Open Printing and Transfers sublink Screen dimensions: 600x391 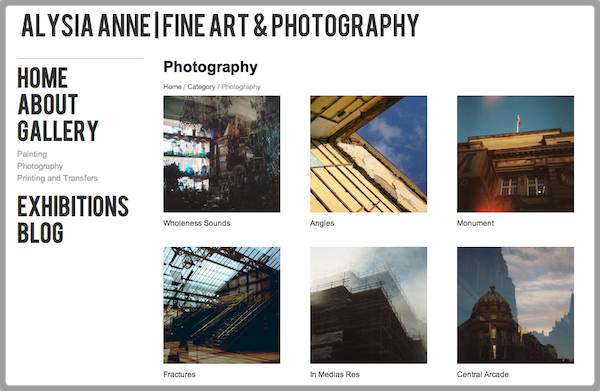57,178
